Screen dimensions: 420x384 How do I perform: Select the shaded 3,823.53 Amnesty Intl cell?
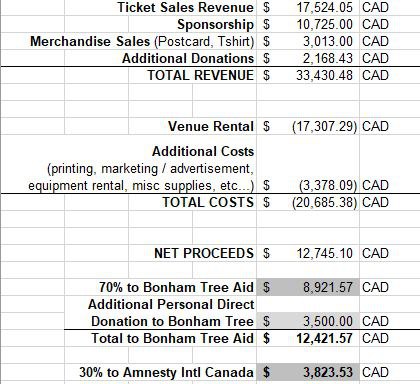tap(308, 372)
